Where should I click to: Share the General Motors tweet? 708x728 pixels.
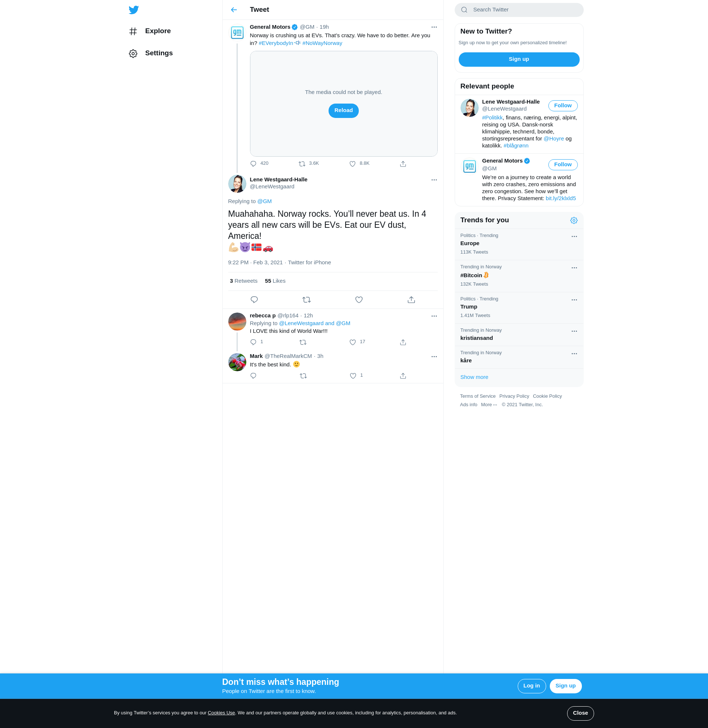click(403, 164)
